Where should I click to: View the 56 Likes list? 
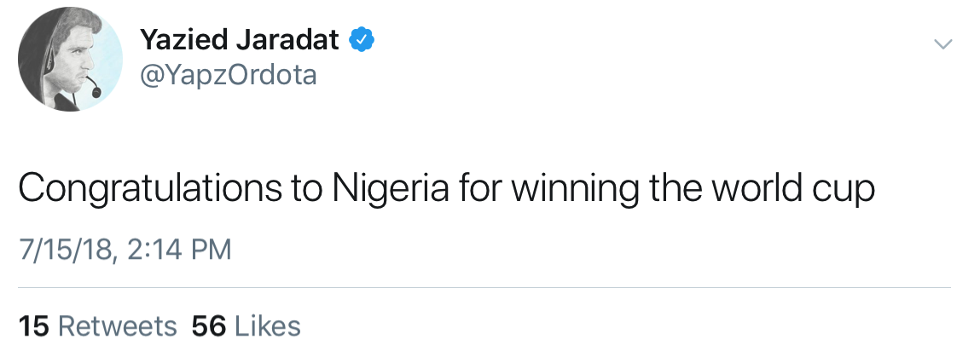[x=246, y=326]
